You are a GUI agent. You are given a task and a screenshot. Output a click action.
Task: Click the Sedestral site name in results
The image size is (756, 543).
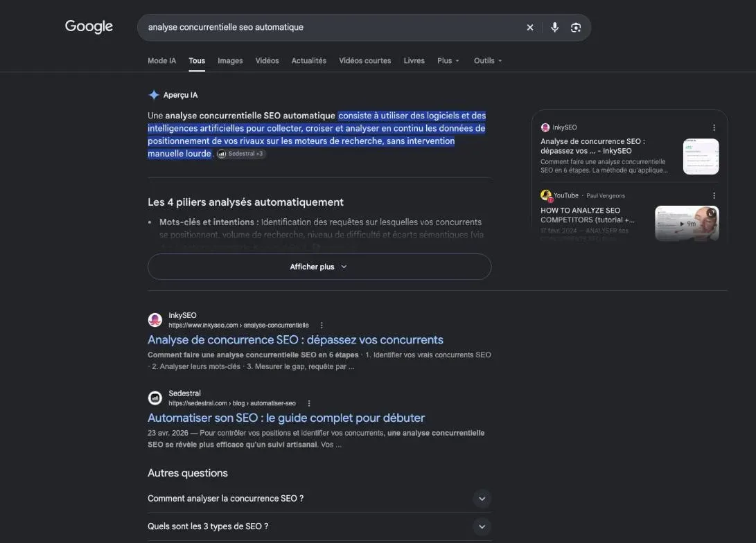184,393
